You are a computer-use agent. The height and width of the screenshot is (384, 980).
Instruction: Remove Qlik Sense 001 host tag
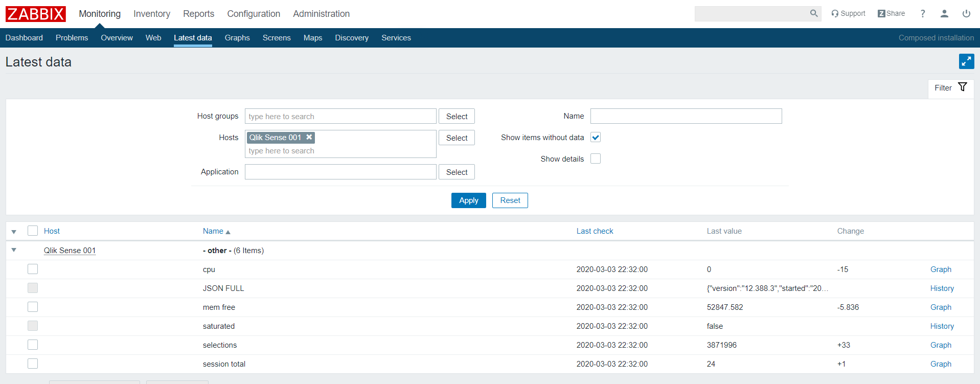[309, 137]
